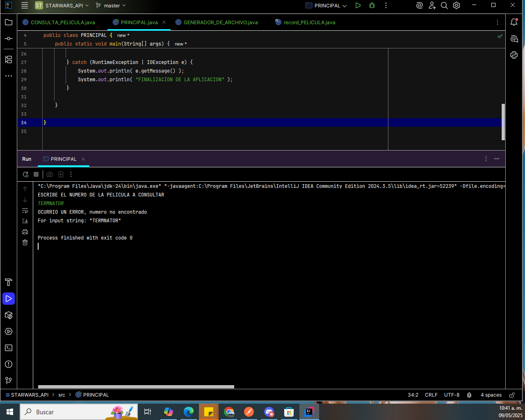This screenshot has height=420, width=525.
Task: Open the CRLF line separator selector
Action: (x=431, y=395)
